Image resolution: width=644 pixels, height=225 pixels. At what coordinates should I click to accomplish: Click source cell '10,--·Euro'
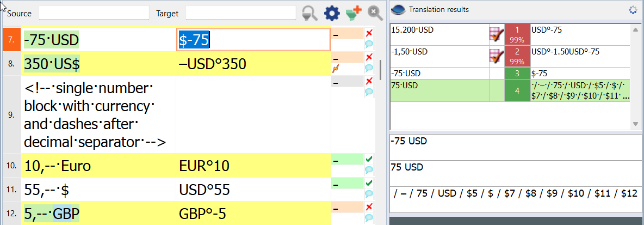[x=98, y=166]
